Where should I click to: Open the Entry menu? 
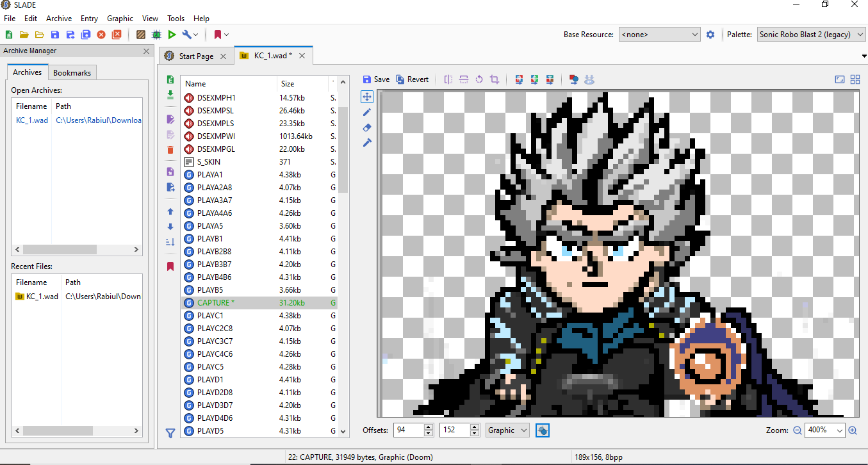[89, 19]
